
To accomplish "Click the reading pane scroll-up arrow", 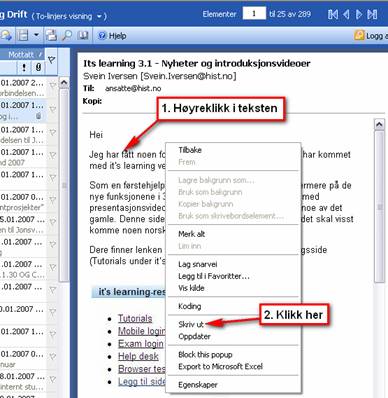I will click(x=379, y=125).
